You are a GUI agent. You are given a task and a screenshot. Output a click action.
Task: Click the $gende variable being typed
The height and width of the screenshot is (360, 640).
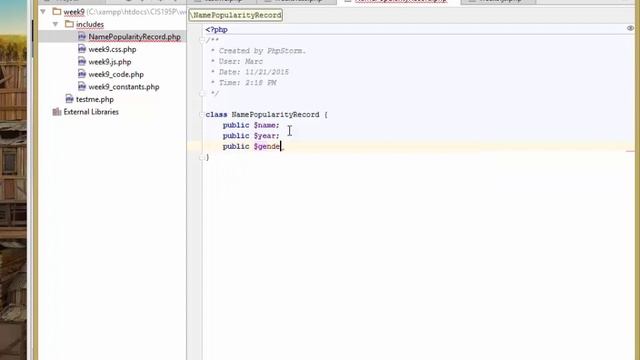tap(267, 147)
